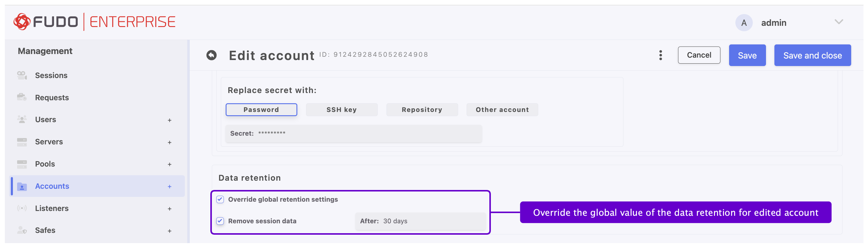
Task: Select Users from the Management sidebar
Action: [46, 119]
